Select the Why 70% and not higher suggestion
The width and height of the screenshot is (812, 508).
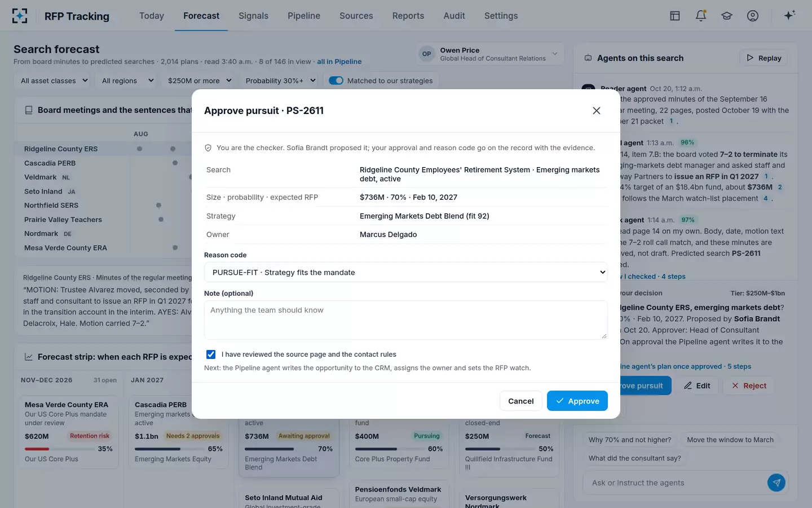coord(630,440)
